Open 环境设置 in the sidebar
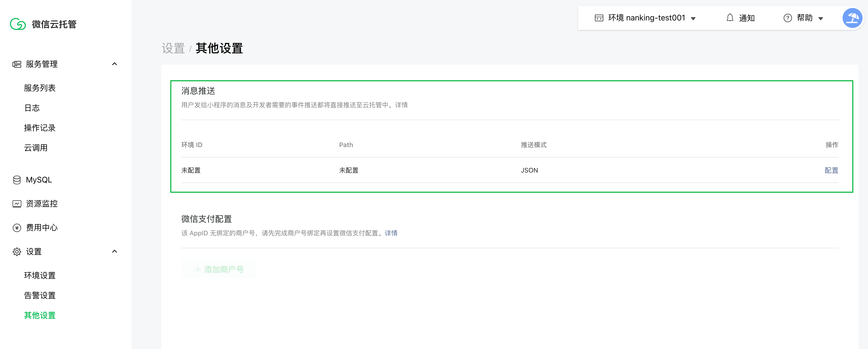Screen dimensions: 868x349 [40, 275]
